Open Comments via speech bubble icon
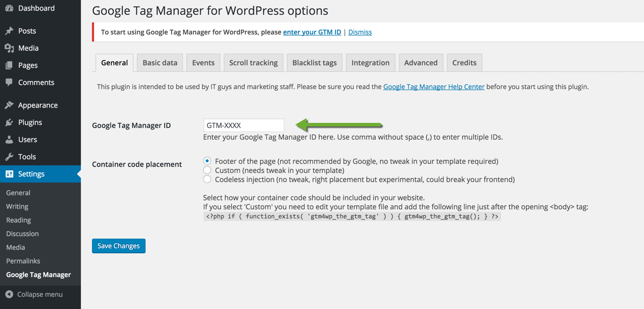Image resolution: width=644 pixels, height=309 pixels. coord(9,82)
